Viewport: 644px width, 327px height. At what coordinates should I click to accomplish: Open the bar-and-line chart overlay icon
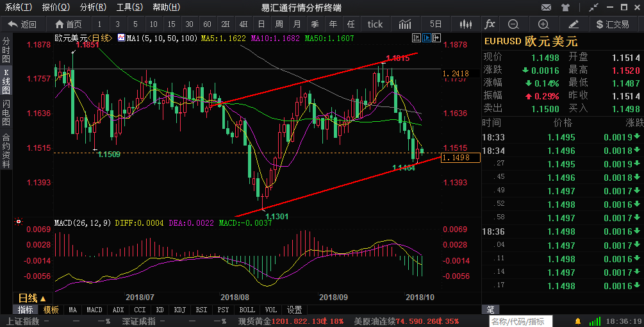(x=405, y=24)
